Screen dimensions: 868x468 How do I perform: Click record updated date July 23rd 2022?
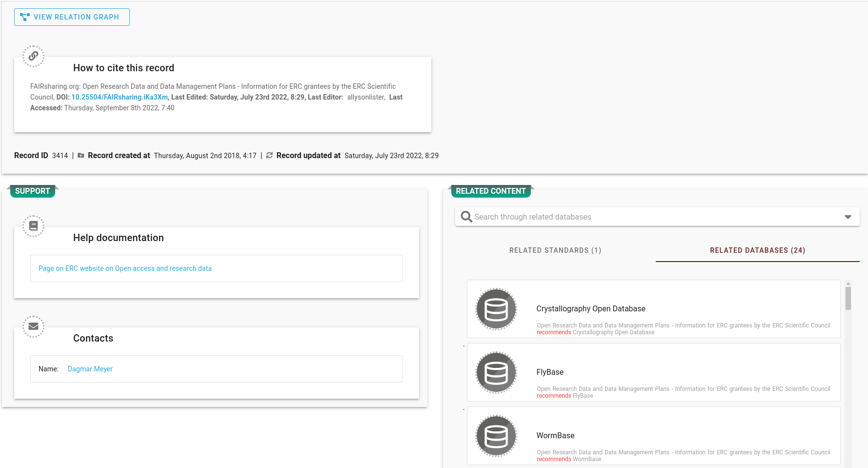point(391,156)
